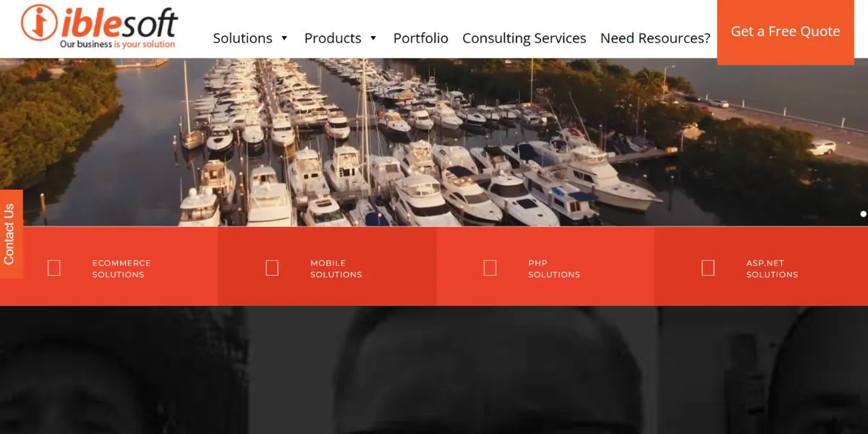
Task: Click the Ecommerce Solutions square icon
Action: coord(54,268)
